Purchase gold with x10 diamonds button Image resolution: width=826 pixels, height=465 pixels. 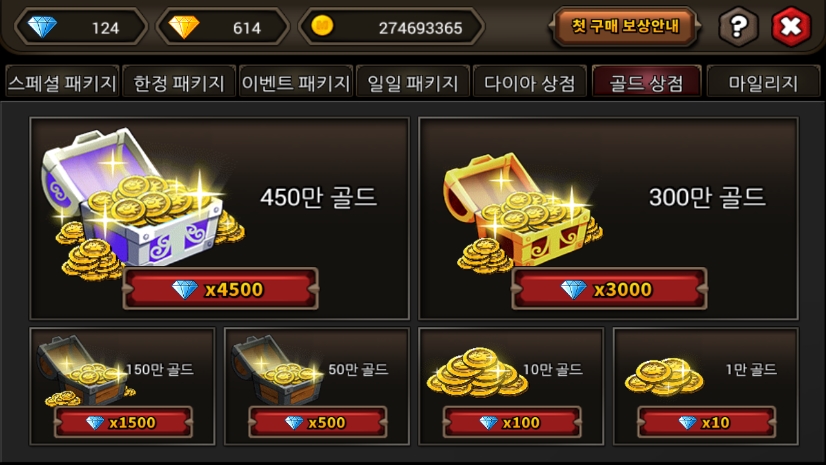point(707,422)
